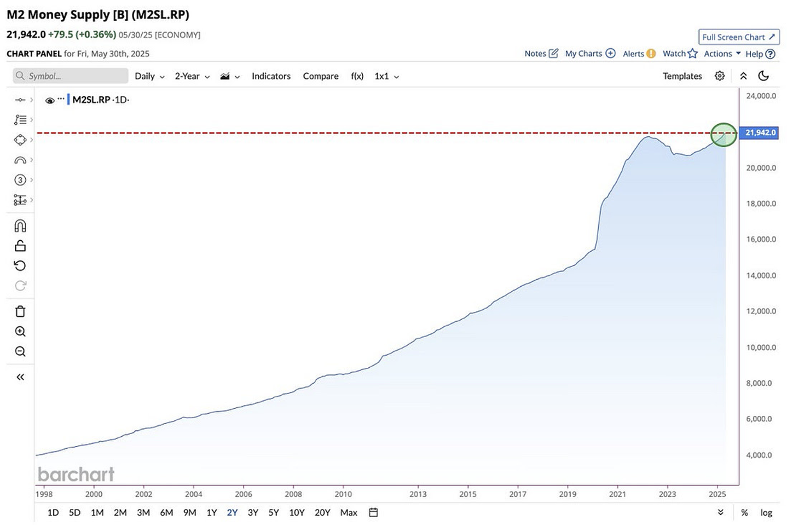Screen dimensions: 787x532
Task: Select the Elliott wave number tool
Action: coord(20,180)
